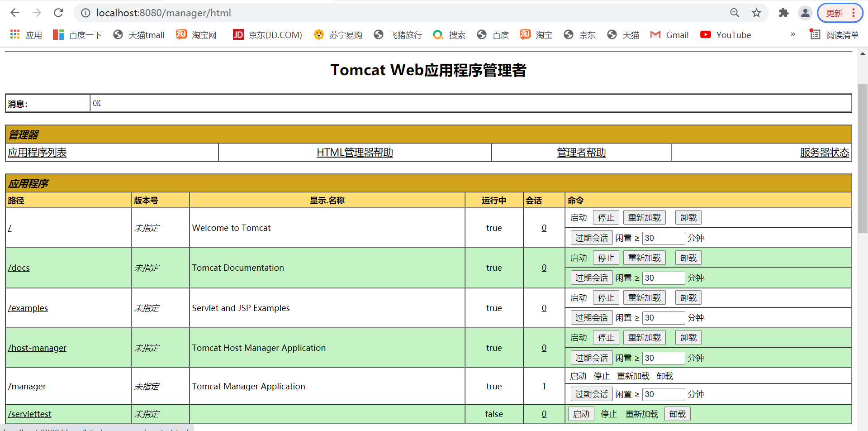The width and height of the screenshot is (868, 431).
Task: Click idle minutes field for /manager
Action: point(664,394)
